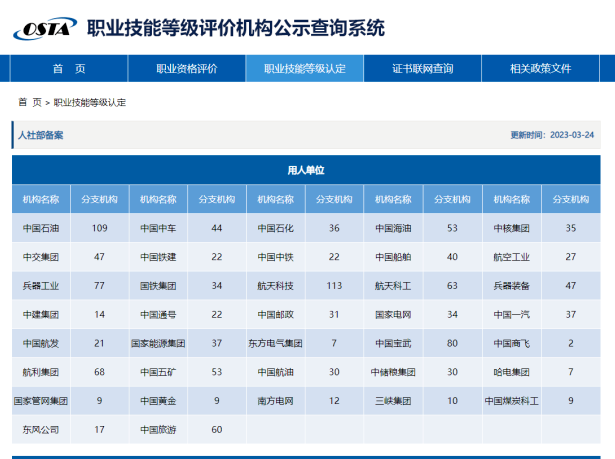Select 航天科技 in the table

(275, 286)
